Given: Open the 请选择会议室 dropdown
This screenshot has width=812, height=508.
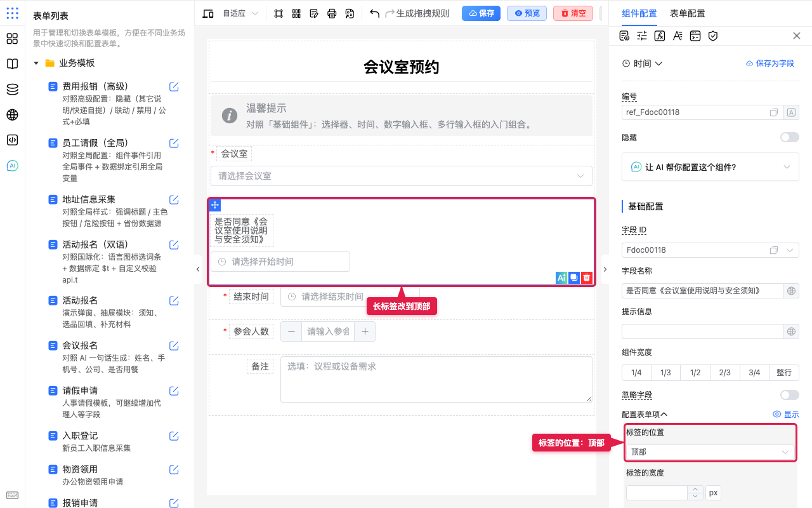Looking at the screenshot, I should click(402, 176).
